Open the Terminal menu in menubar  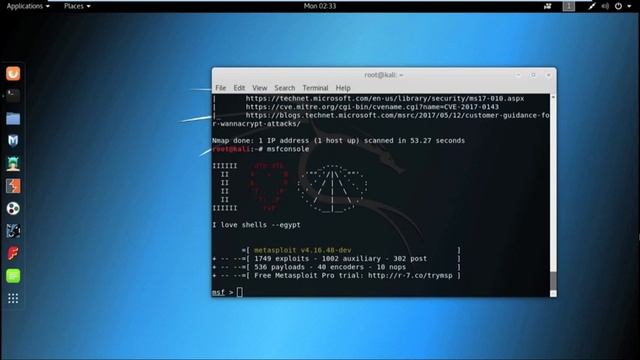pos(315,88)
